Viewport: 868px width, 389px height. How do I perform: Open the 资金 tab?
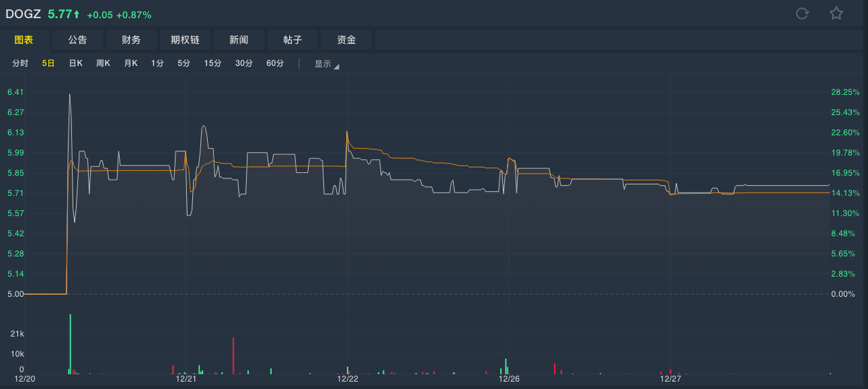(346, 40)
